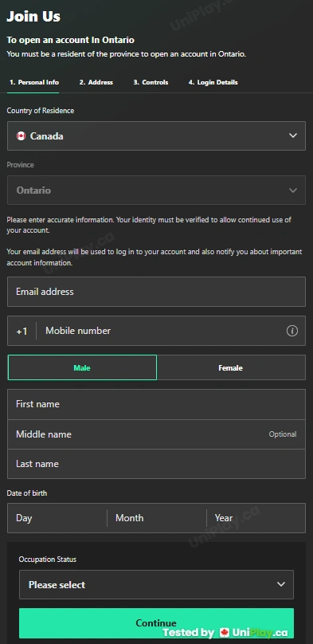
Task: Click the mobile number info icon
Action: tap(292, 331)
